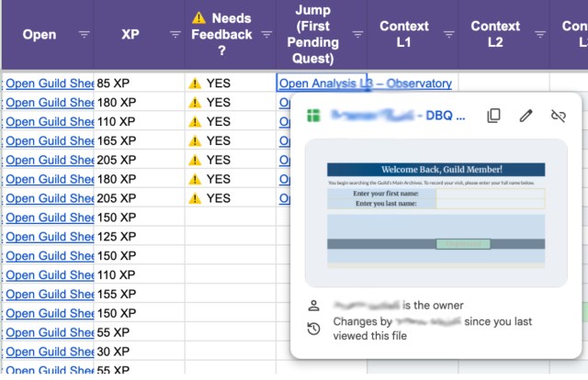Screen dimensions: 588x380
Task: Expand Needs Feedback column filter
Action: pyautogui.click(x=266, y=35)
